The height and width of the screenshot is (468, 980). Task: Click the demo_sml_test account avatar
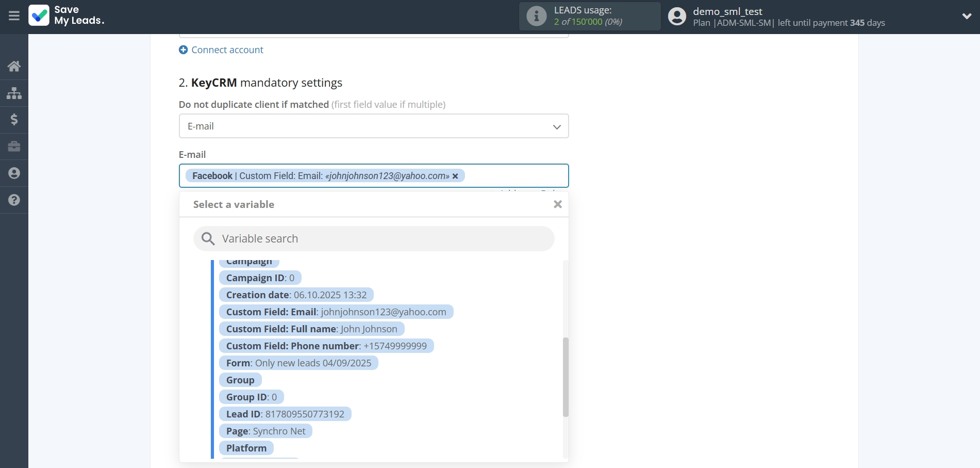(x=676, y=16)
